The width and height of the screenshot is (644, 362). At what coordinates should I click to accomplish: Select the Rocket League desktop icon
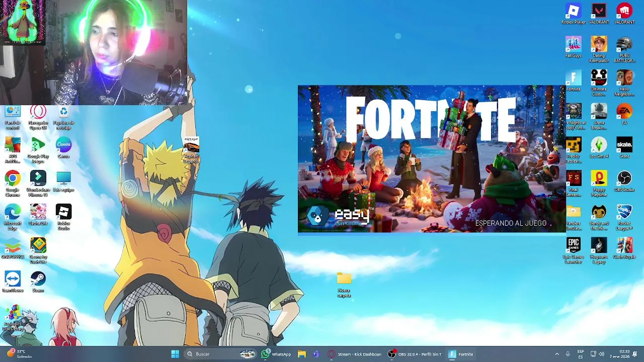tap(624, 218)
